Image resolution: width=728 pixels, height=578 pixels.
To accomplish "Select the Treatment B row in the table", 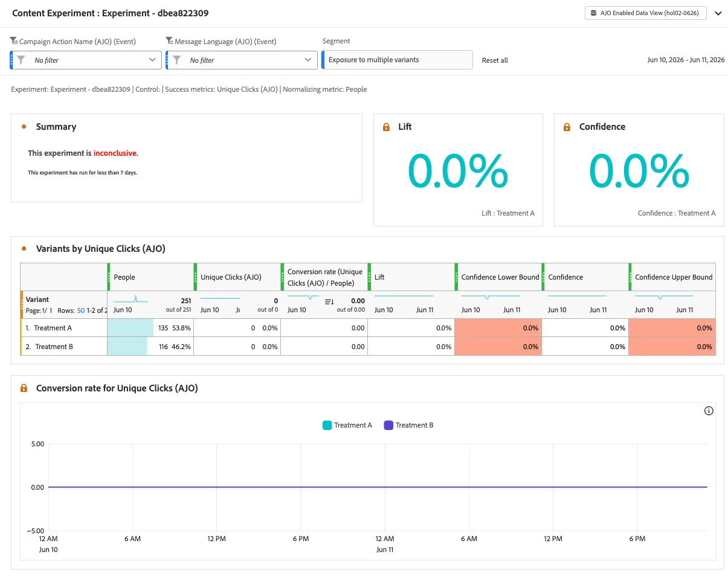I will point(368,347).
